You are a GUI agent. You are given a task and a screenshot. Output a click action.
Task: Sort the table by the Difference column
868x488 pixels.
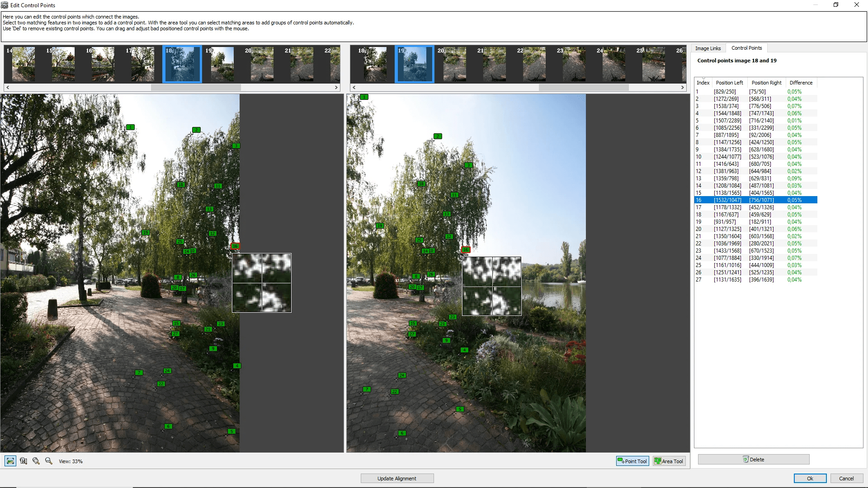click(x=801, y=83)
